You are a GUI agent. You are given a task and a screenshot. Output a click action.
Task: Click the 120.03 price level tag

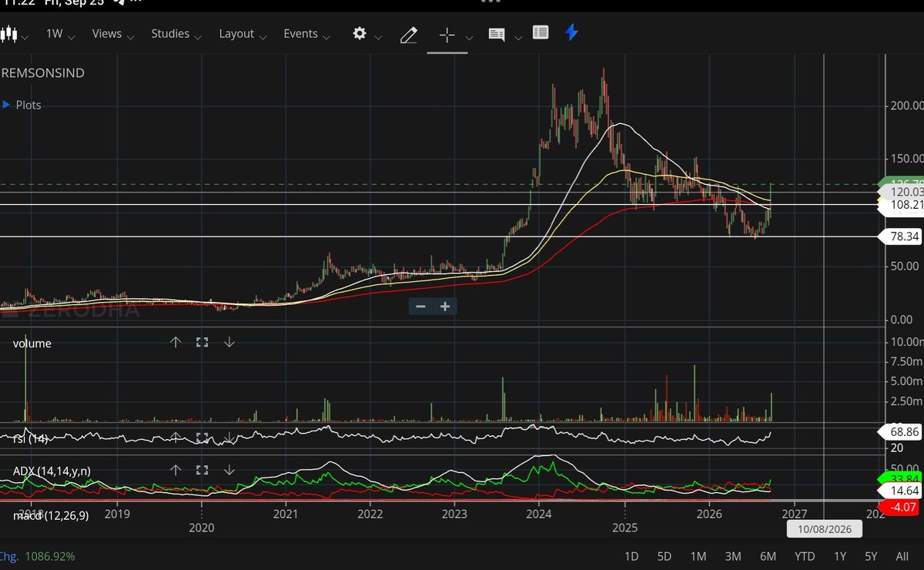[x=901, y=192]
